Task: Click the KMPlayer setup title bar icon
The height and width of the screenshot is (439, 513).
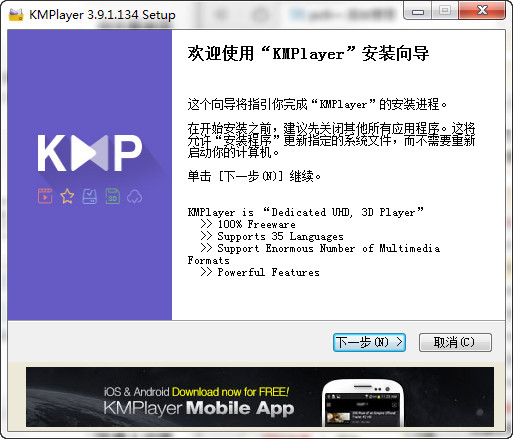Action: point(16,14)
